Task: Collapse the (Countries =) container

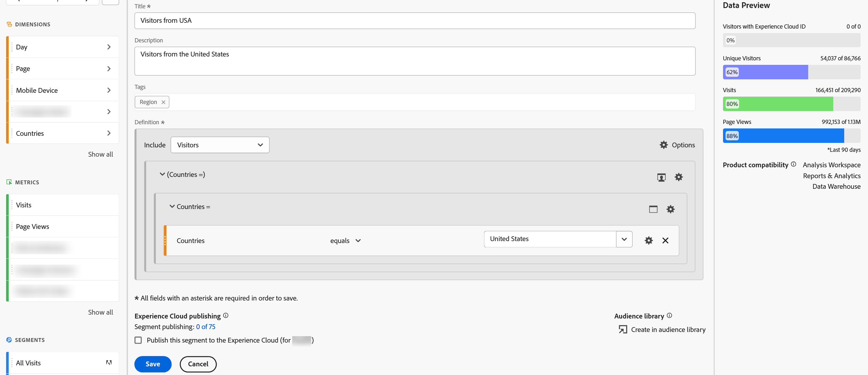Action: tap(162, 174)
